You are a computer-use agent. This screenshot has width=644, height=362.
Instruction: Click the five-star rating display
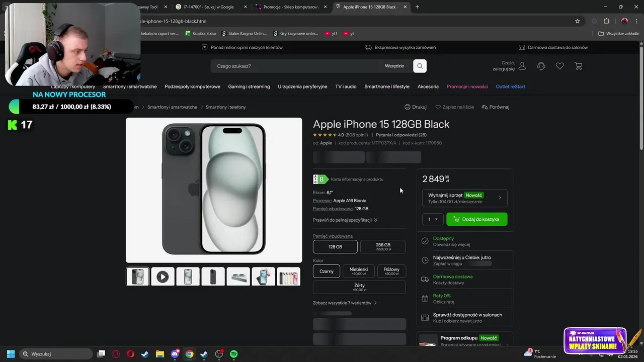(x=325, y=135)
